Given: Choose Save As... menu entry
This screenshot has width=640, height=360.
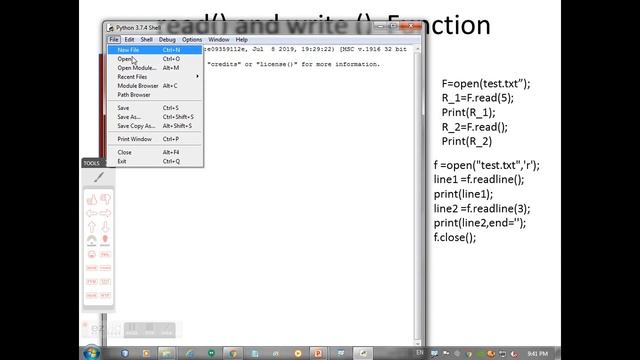Looking at the screenshot, I should (x=155, y=117).
